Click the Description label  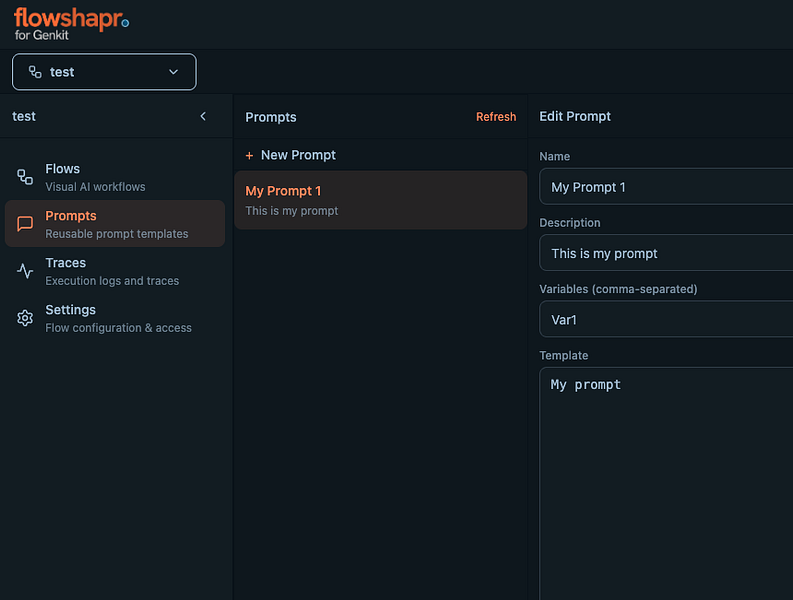click(x=569, y=223)
